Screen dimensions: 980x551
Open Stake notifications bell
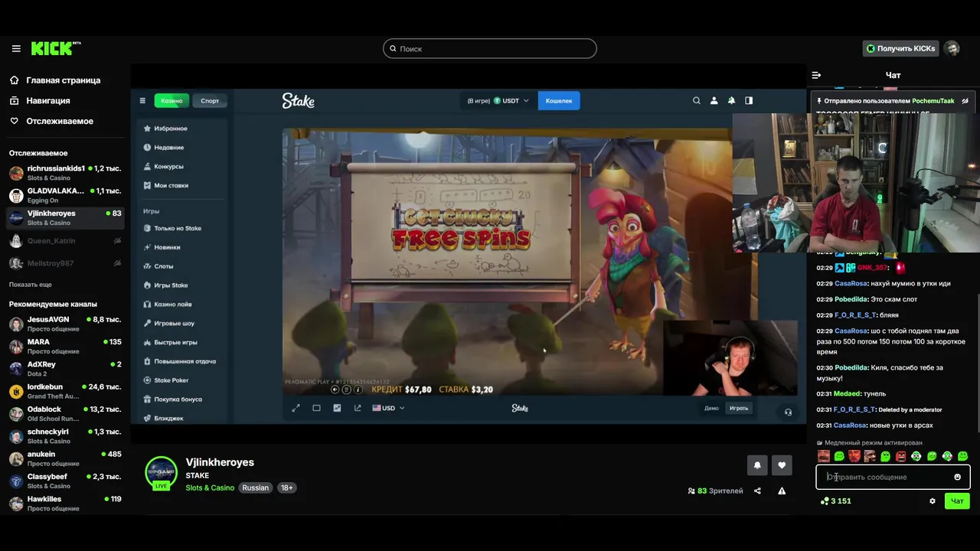pyautogui.click(x=731, y=100)
